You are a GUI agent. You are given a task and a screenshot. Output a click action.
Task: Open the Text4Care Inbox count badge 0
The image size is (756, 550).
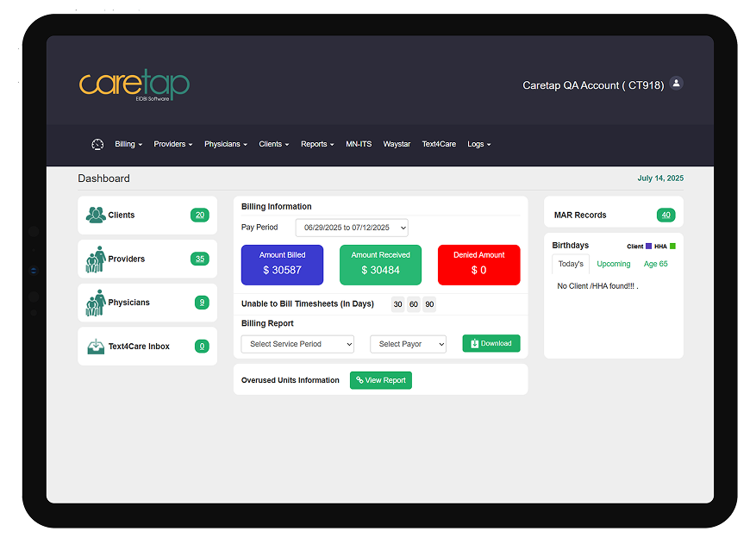click(x=202, y=346)
